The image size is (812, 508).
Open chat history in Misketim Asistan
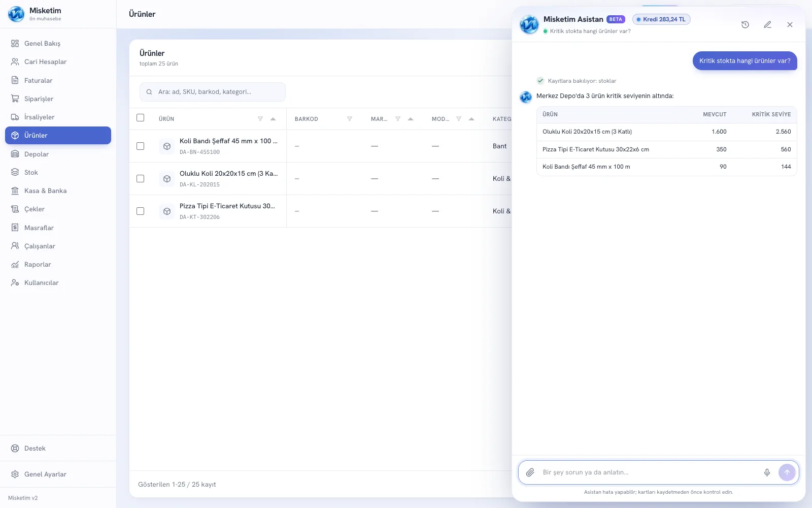click(745, 24)
